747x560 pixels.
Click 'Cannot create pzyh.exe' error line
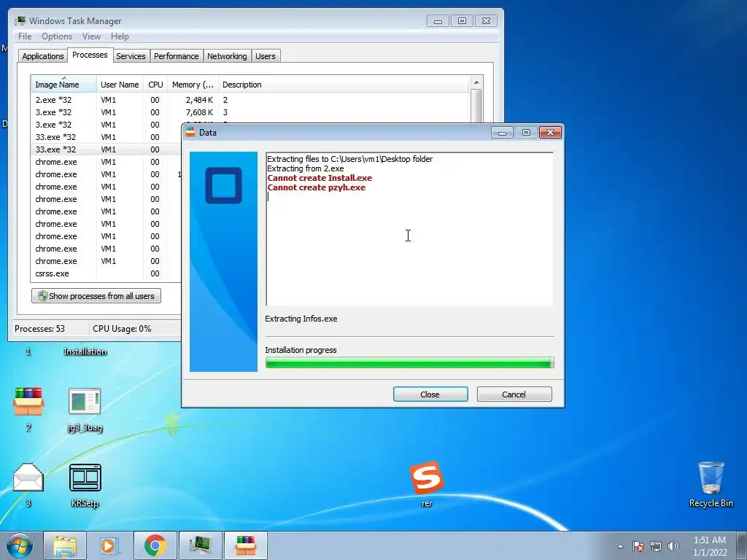click(317, 187)
